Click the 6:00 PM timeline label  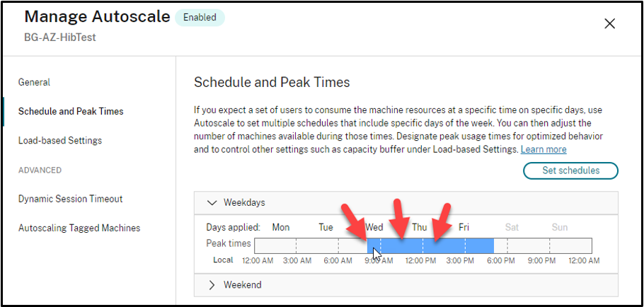pyautogui.click(x=500, y=260)
